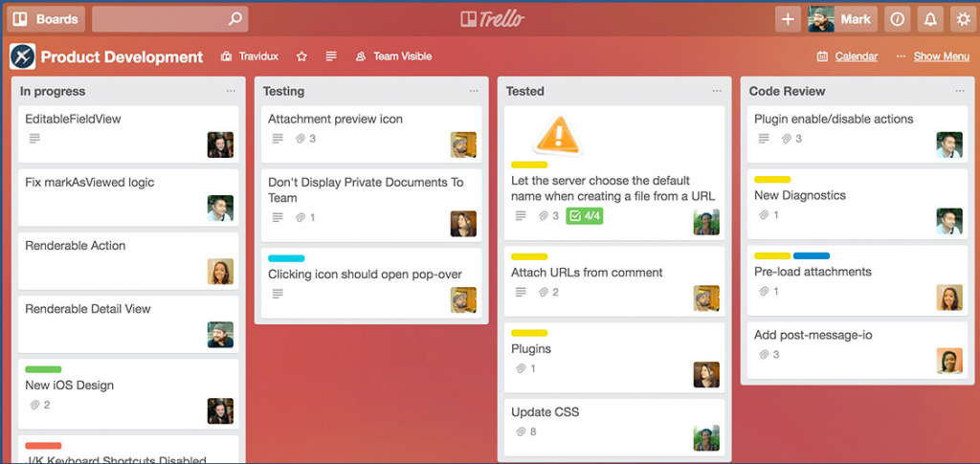980x464 pixels.
Task: Click attachment icon on Add post-message-io card
Action: (x=764, y=355)
